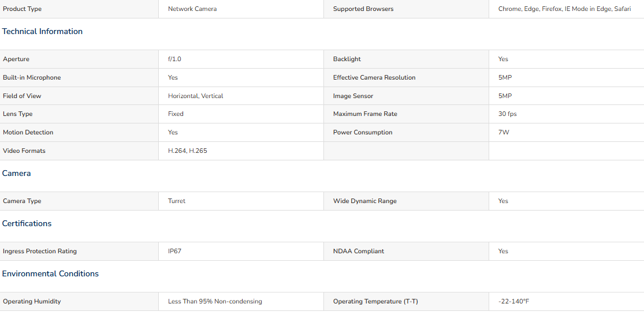Select the IP67 ingress protection value
This screenshot has height=315, width=644.
(x=174, y=251)
